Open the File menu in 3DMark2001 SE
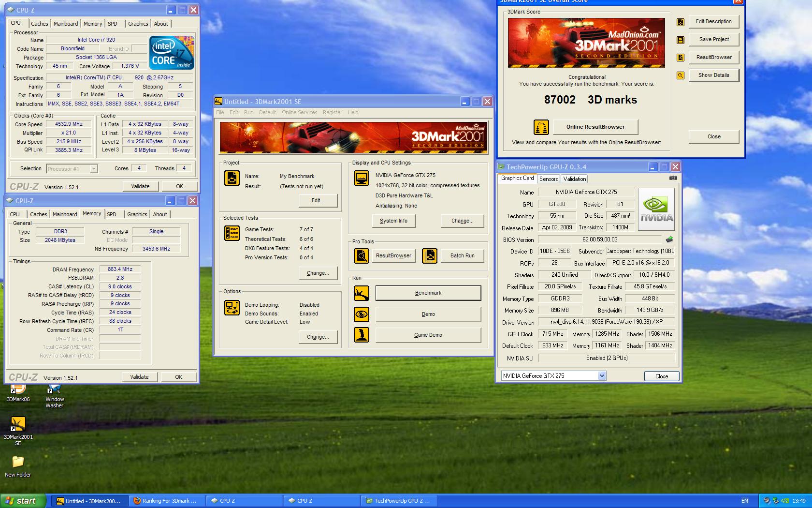 pyautogui.click(x=220, y=112)
